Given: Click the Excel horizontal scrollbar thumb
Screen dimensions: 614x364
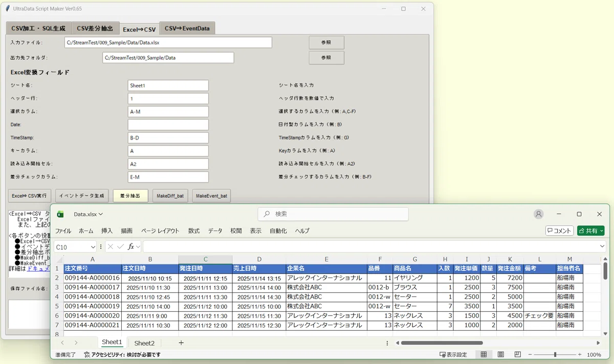Looking at the screenshot, I should [x=442, y=343].
